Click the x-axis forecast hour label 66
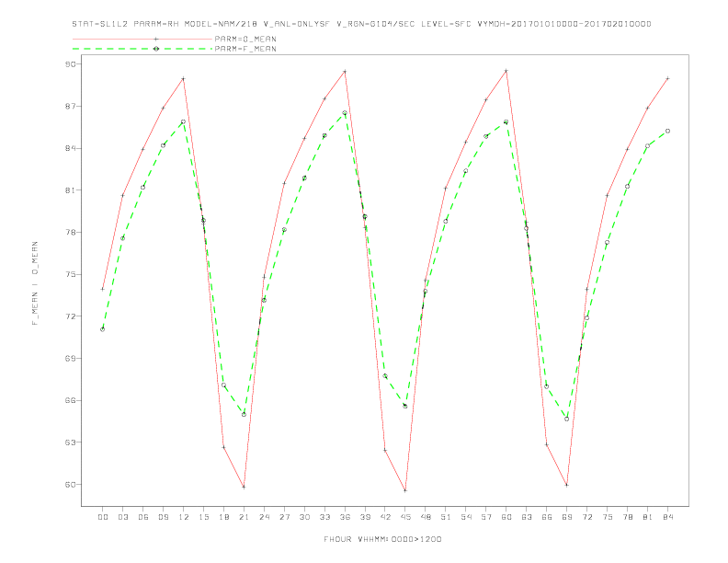This screenshot has width=728, height=563. (x=547, y=517)
